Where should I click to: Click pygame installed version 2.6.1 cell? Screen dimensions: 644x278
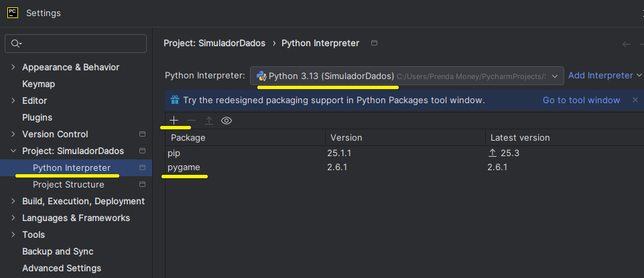click(x=337, y=167)
